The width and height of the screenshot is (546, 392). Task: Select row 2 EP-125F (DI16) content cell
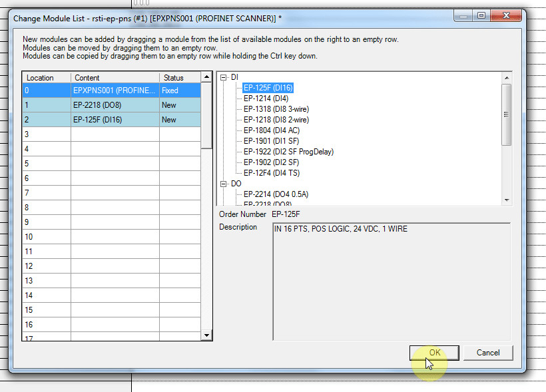[x=115, y=120]
